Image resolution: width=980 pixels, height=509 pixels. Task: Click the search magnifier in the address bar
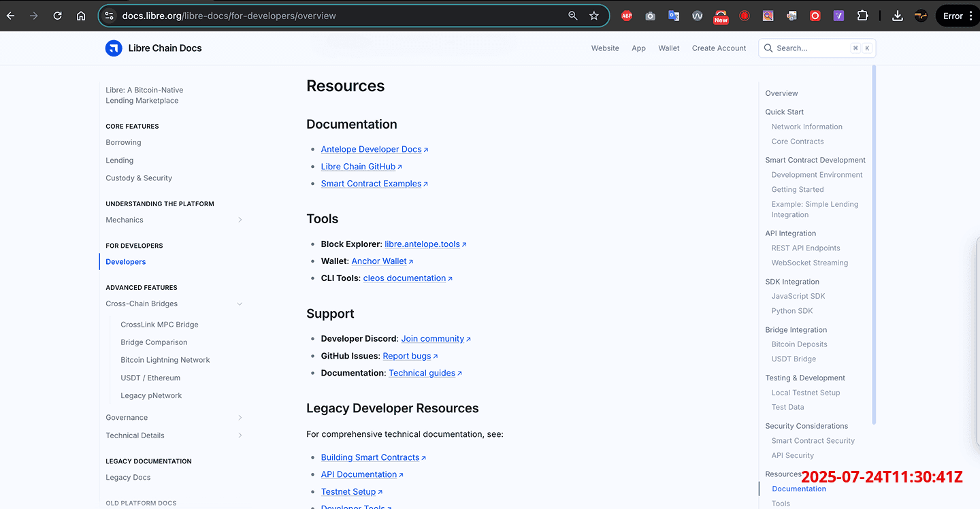(572, 15)
